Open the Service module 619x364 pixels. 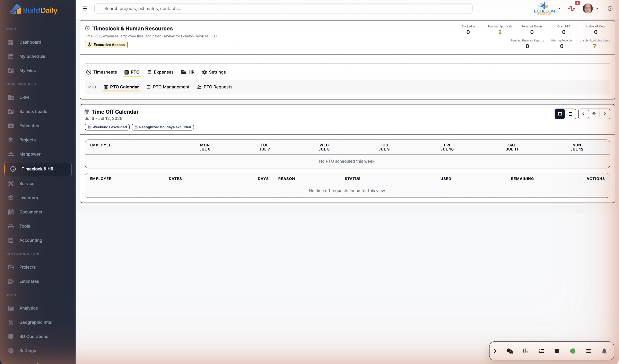point(38,183)
